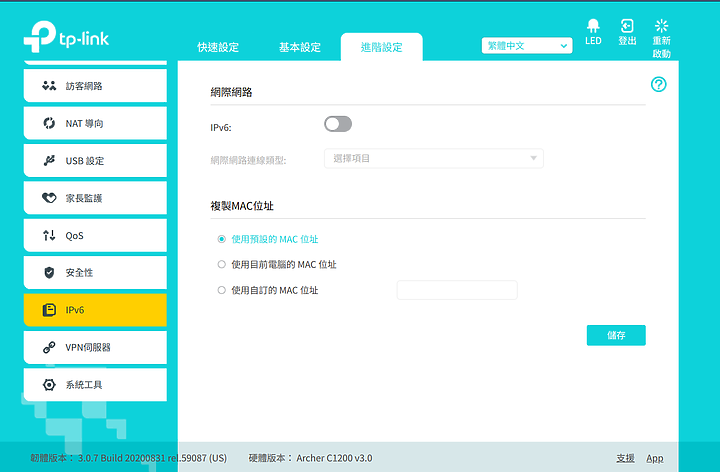Click the security shield icon

(49, 273)
